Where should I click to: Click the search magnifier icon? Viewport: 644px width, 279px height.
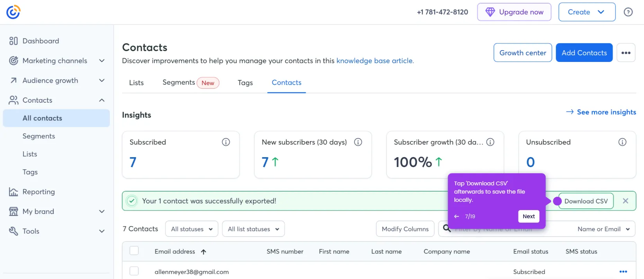[x=447, y=228]
